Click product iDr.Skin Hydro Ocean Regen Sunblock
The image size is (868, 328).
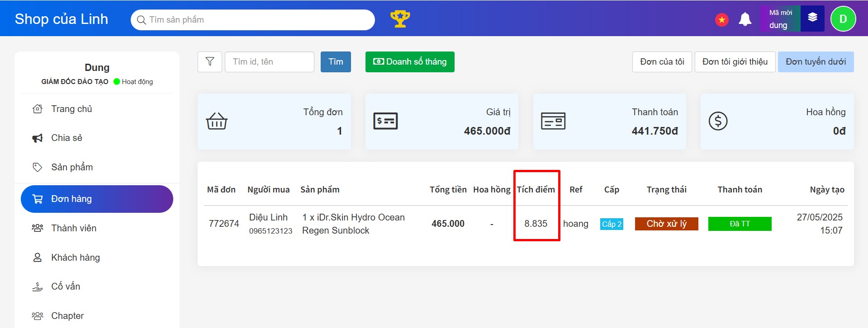pyautogui.click(x=353, y=224)
